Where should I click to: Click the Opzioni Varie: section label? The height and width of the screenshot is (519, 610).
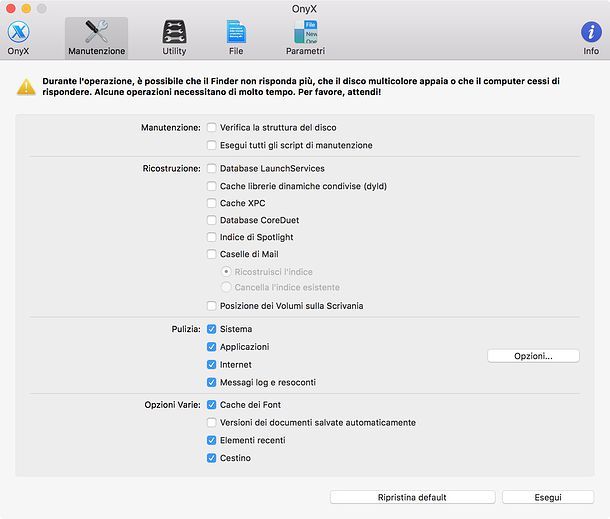coord(172,405)
